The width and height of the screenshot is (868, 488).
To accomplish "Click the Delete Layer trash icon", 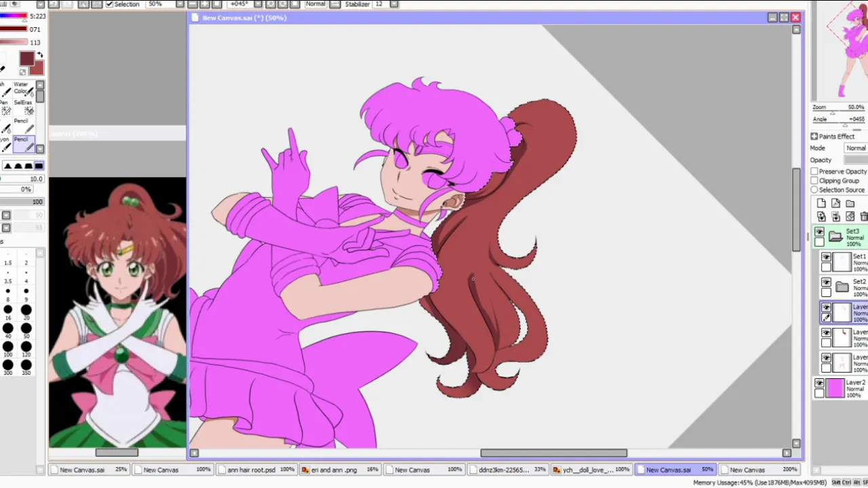I will point(864,216).
